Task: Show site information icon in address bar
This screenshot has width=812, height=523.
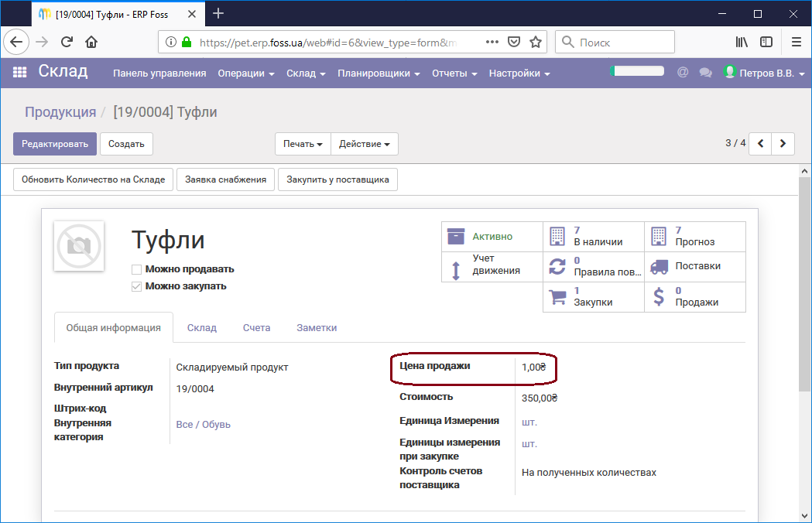Action: pos(170,42)
